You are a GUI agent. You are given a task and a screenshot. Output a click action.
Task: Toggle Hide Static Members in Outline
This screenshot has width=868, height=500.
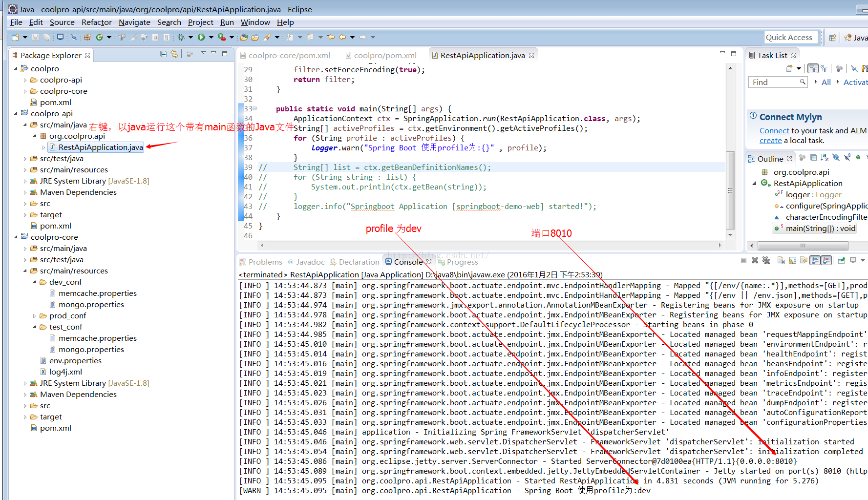(x=847, y=158)
